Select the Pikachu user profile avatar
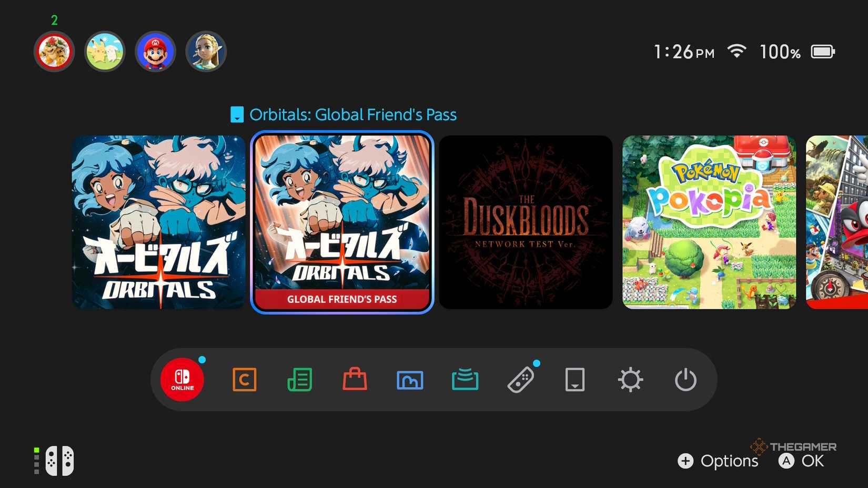868x488 pixels. (105, 52)
